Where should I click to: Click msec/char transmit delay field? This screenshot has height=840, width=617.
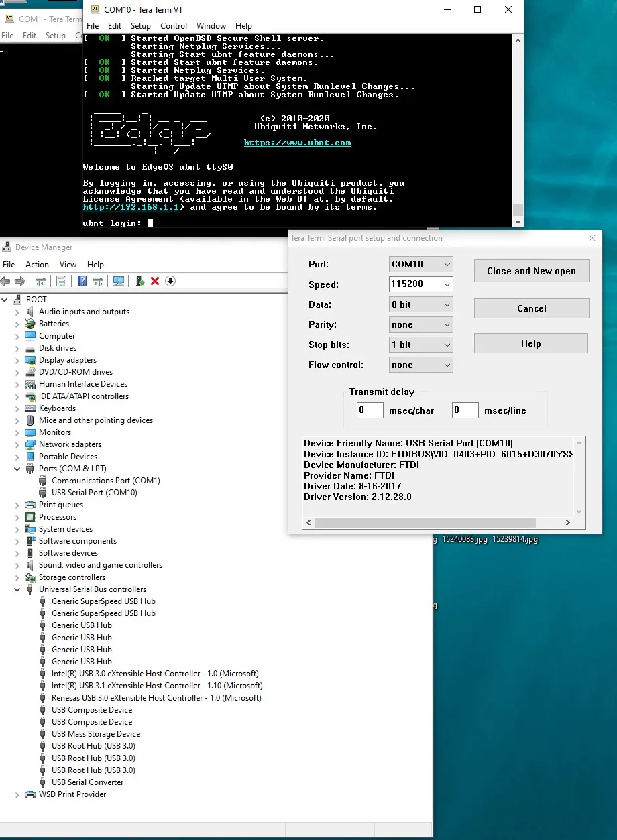point(370,410)
